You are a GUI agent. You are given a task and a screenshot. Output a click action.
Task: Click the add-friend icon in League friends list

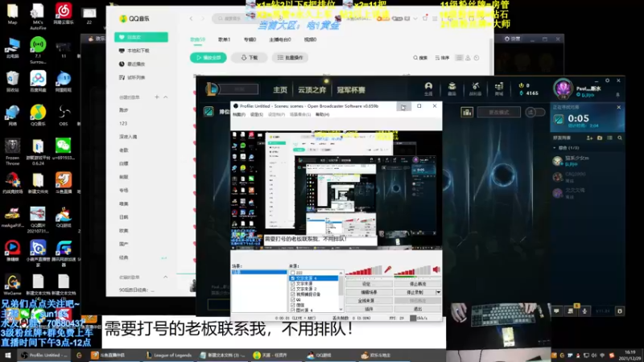click(589, 138)
